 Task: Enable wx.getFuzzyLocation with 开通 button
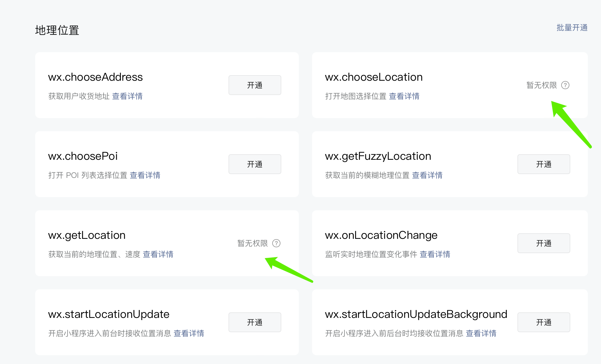pyautogui.click(x=544, y=164)
